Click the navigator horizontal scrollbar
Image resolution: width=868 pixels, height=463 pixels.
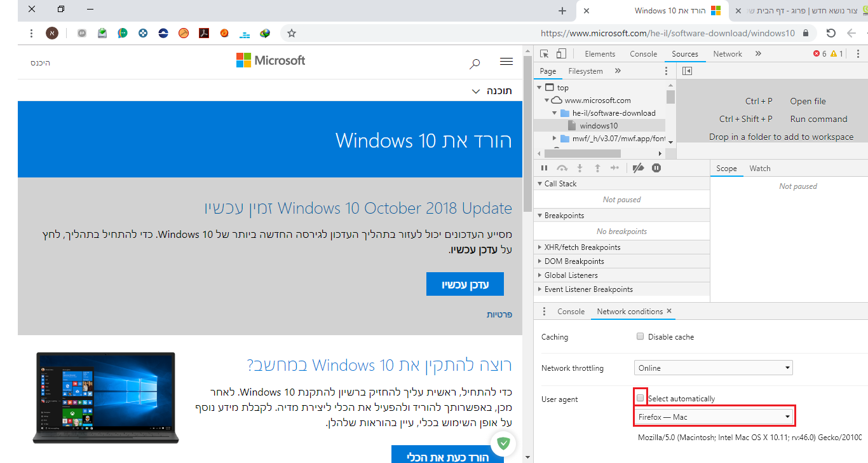[582, 153]
